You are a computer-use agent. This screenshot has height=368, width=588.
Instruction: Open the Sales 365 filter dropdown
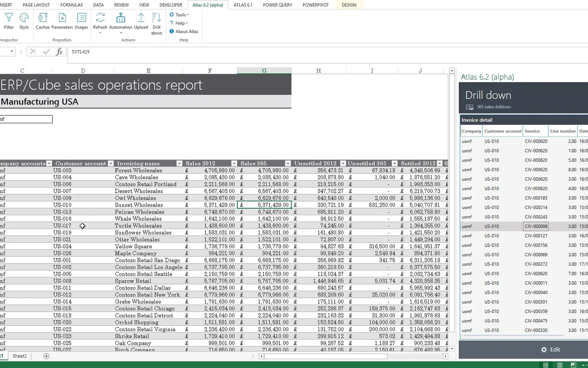pos(288,163)
